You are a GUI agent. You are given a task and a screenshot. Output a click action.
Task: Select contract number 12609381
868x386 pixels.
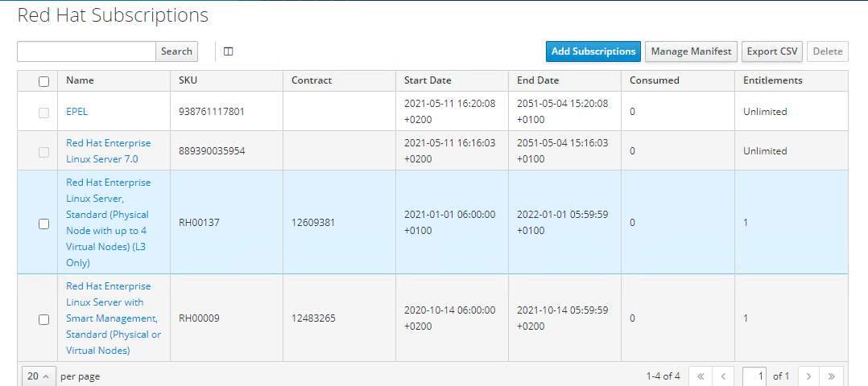(x=313, y=222)
